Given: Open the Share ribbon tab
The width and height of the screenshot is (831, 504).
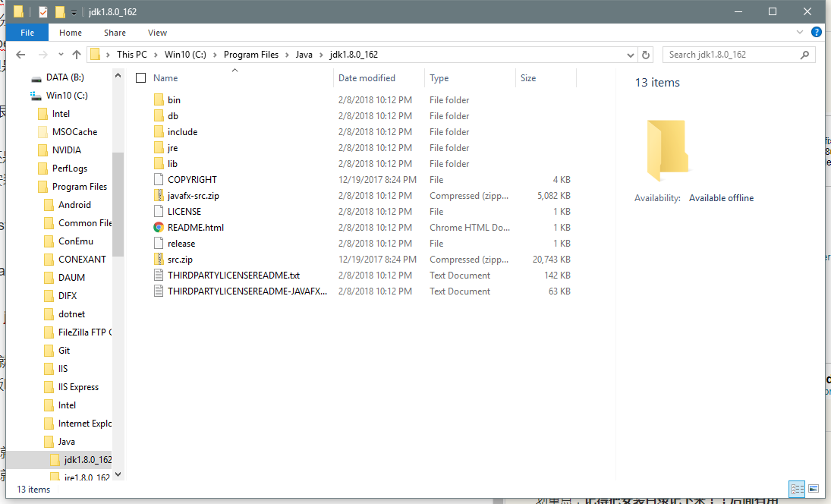Looking at the screenshot, I should [x=115, y=33].
